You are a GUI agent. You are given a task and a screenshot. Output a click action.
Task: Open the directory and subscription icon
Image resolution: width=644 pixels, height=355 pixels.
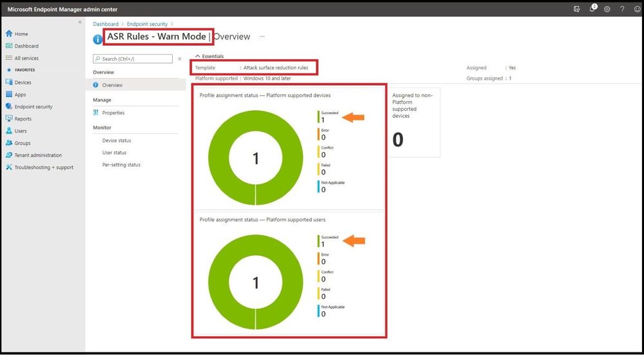[x=577, y=9]
